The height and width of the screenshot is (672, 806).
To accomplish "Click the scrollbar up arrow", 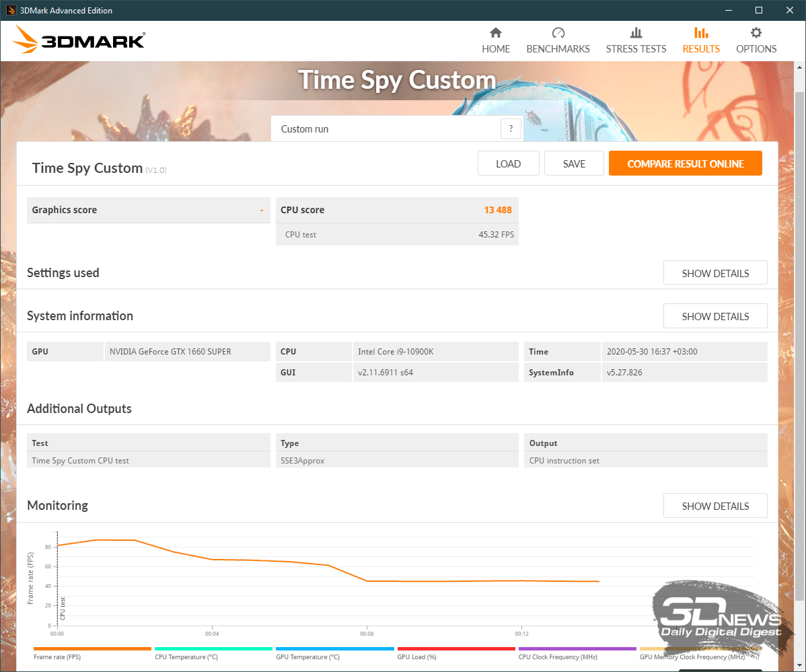I will [799, 67].
